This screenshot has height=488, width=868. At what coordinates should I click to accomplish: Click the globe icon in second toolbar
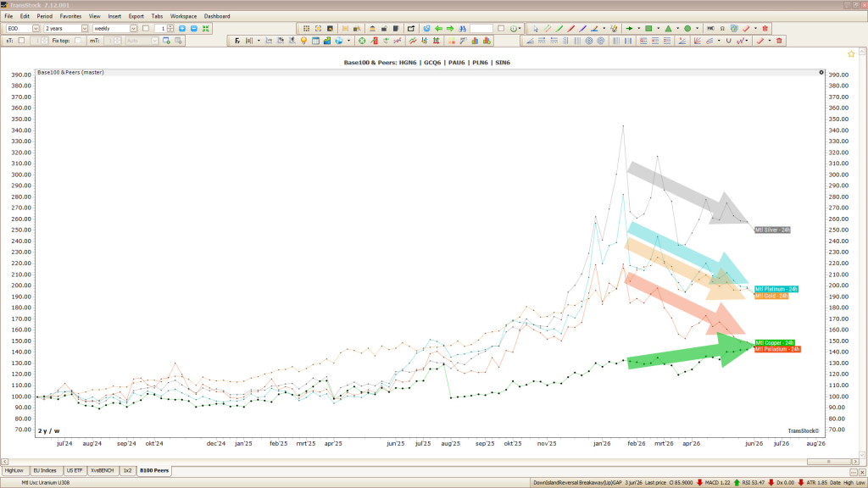[x=339, y=41]
